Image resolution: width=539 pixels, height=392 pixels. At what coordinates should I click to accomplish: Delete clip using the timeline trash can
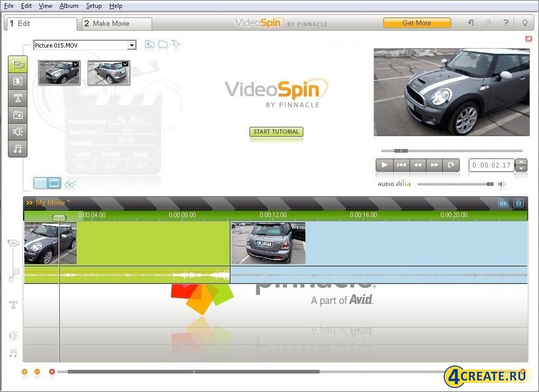[x=518, y=202]
